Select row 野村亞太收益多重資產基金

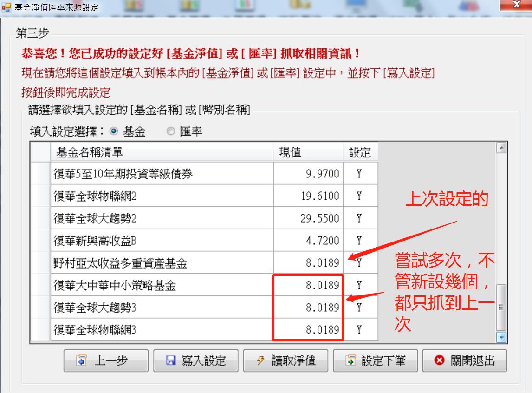coord(204,262)
